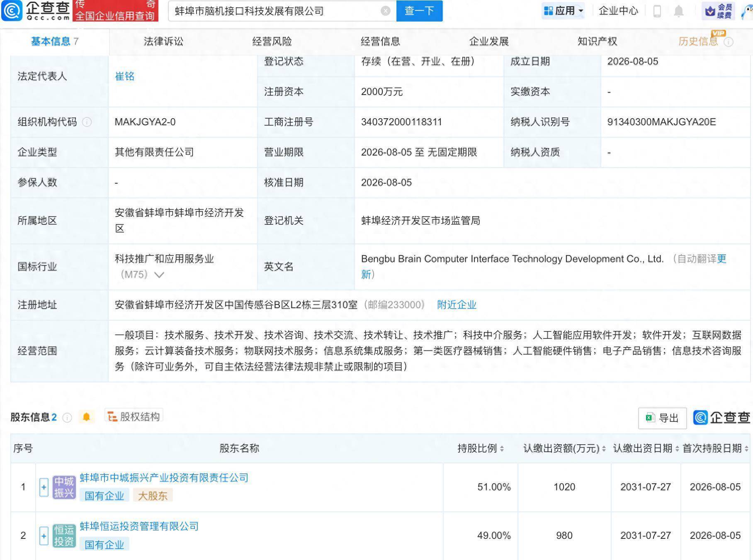Expand the 国标行业 M75 chevron
This screenshot has height=560, width=753.
tap(159, 275)
